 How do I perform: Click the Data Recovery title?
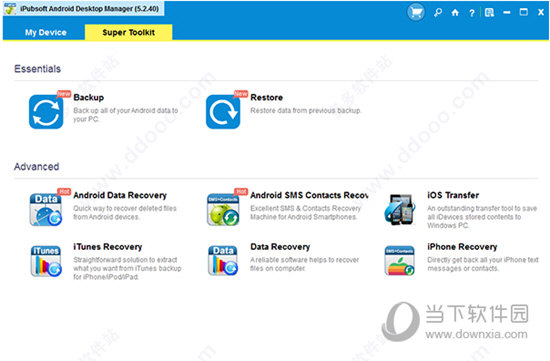280,247
